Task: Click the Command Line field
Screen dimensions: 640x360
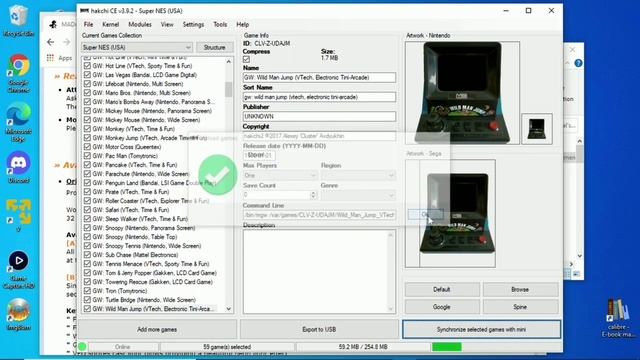Action: pyautogui.click(x=319, y=215)
